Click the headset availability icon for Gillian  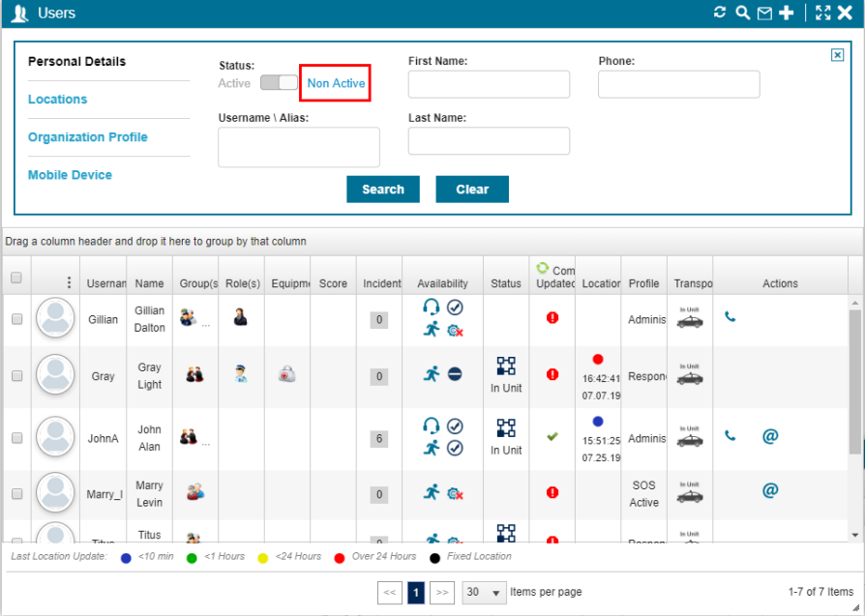(432, 307)
